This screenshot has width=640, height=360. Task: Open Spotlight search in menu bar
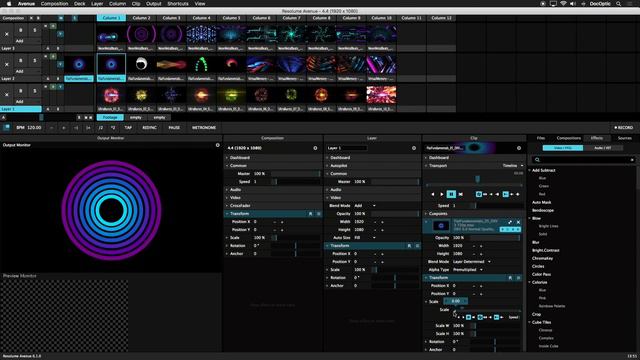tap(619, 4)
